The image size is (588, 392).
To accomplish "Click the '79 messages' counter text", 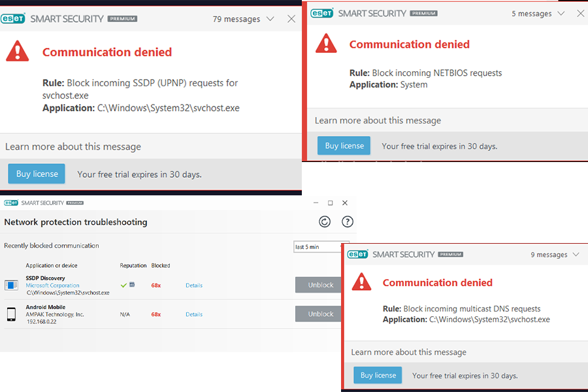I will coord(237,19).
